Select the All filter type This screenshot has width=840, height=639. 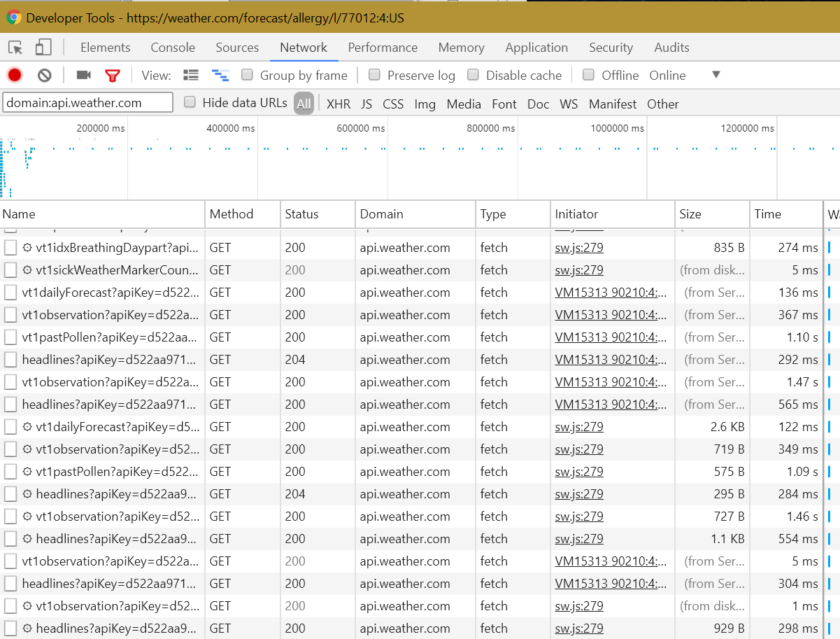click(x=304, y=104)
